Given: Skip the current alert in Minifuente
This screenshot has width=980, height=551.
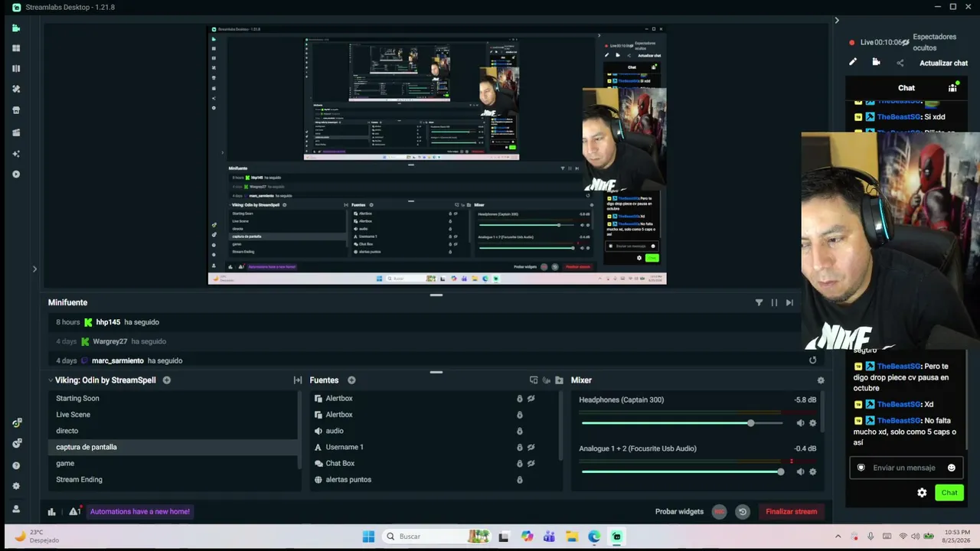Looking at the screenshot, I should pos(789,302).
